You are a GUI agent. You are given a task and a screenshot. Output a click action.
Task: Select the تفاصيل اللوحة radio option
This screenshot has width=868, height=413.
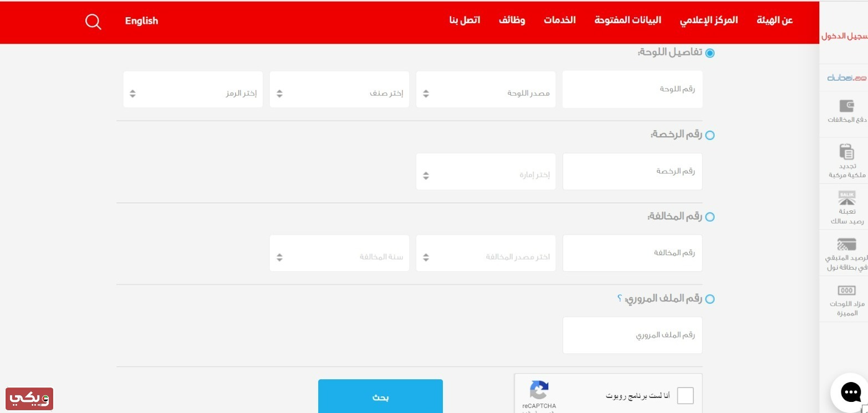pyautogui.click(x=710, y=53)
